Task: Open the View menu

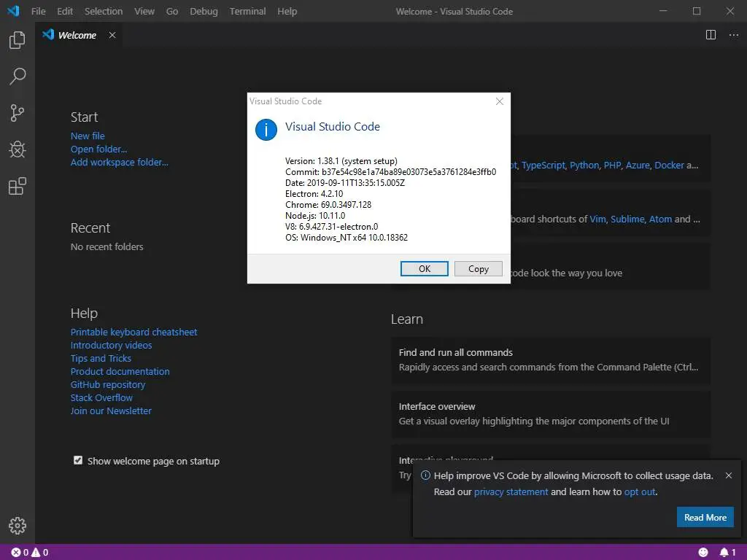Action: click(144, 11)
